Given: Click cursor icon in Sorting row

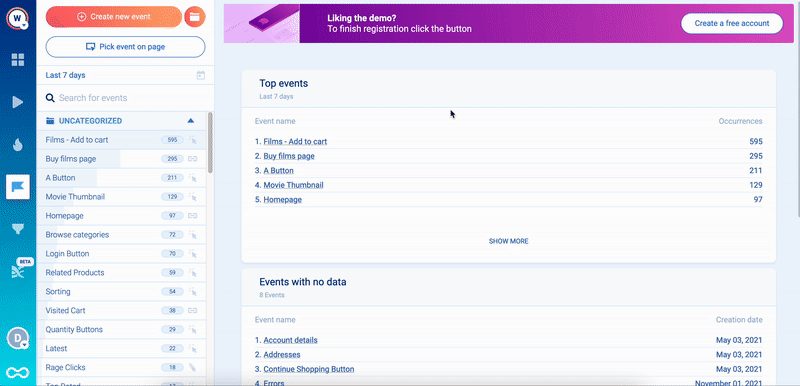Looking at the screenshot, I should [192, 292].
